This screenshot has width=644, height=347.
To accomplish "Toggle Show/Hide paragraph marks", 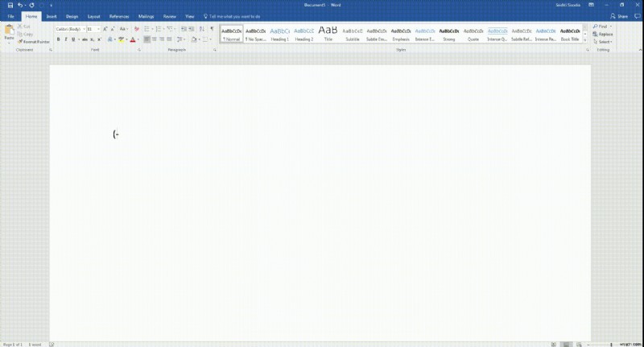I will tap(212, 29).
